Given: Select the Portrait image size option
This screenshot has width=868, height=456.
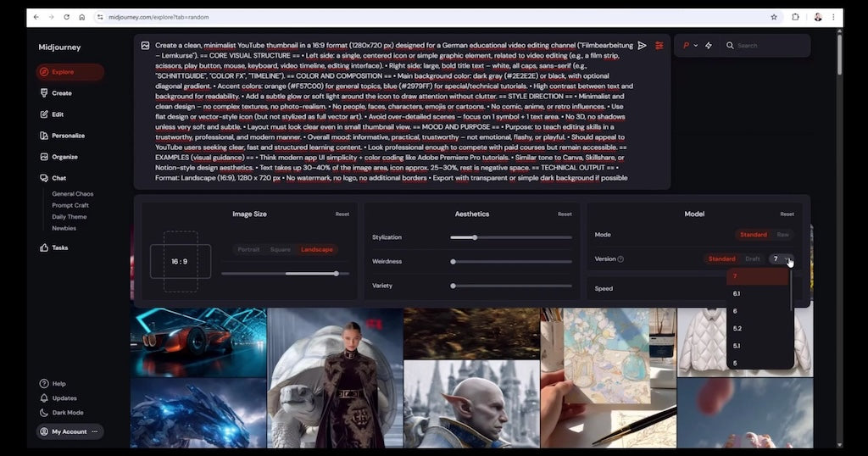Looking at the screenshot, I should 248,249.
